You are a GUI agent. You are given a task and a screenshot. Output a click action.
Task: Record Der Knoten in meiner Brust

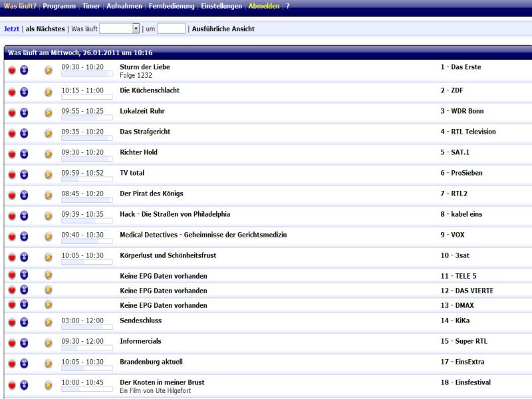(x=12, y=385)
